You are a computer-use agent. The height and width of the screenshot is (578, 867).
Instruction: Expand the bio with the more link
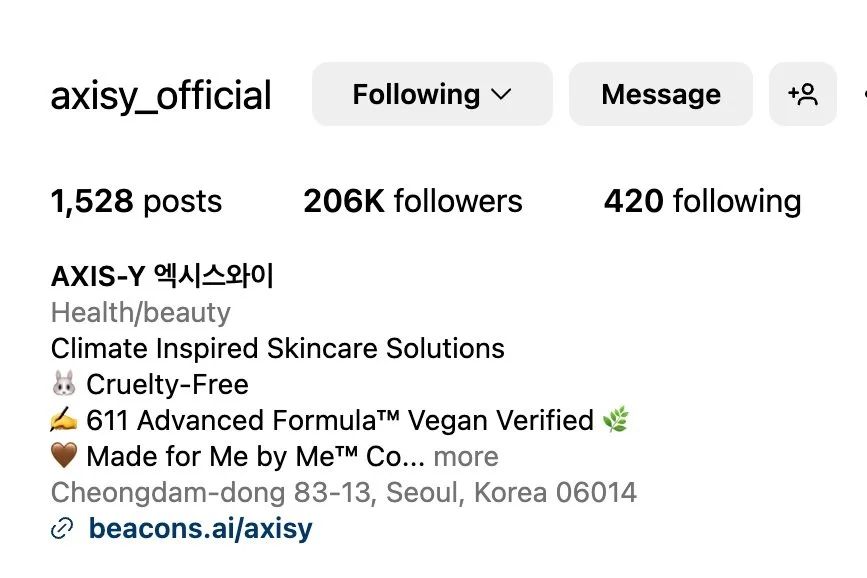tap(466, 457)
